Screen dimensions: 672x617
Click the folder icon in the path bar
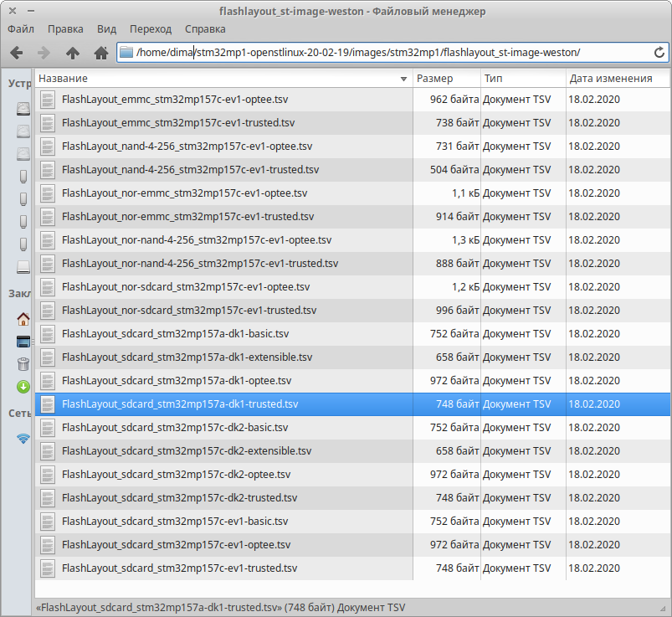pyautogui.click(x=126, y=53)
